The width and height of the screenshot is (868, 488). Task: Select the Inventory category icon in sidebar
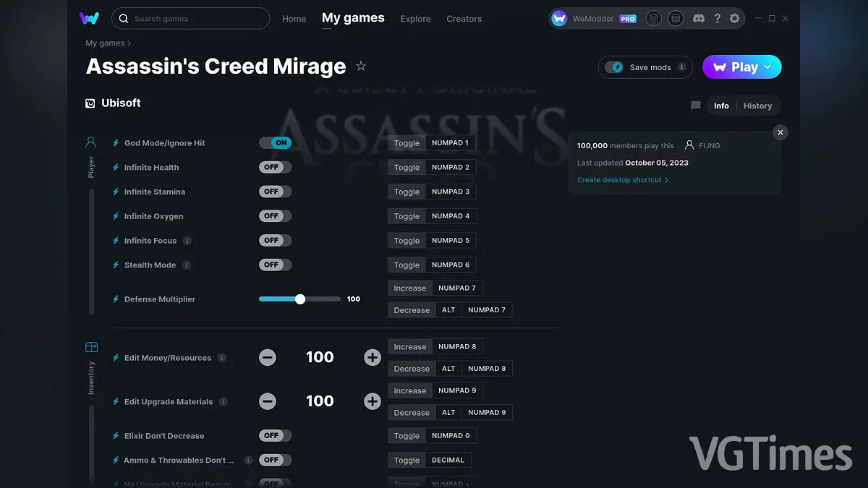[90, 348]
